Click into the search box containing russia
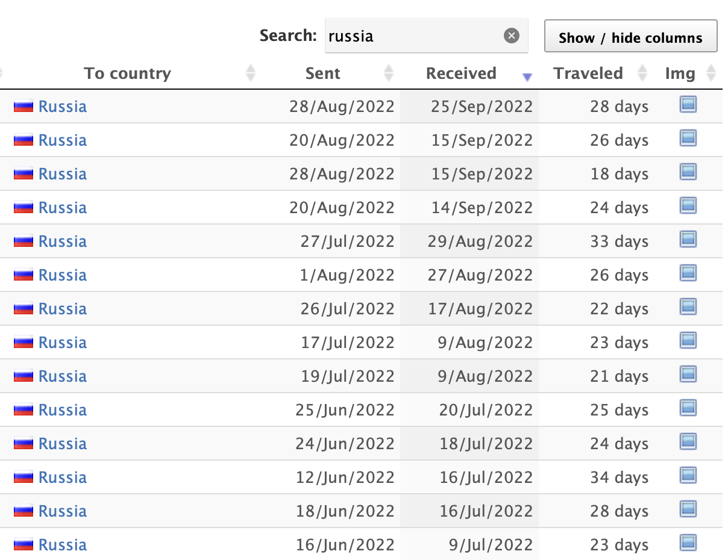This screenshot has height=560, width=728. [x=413, y=36]
